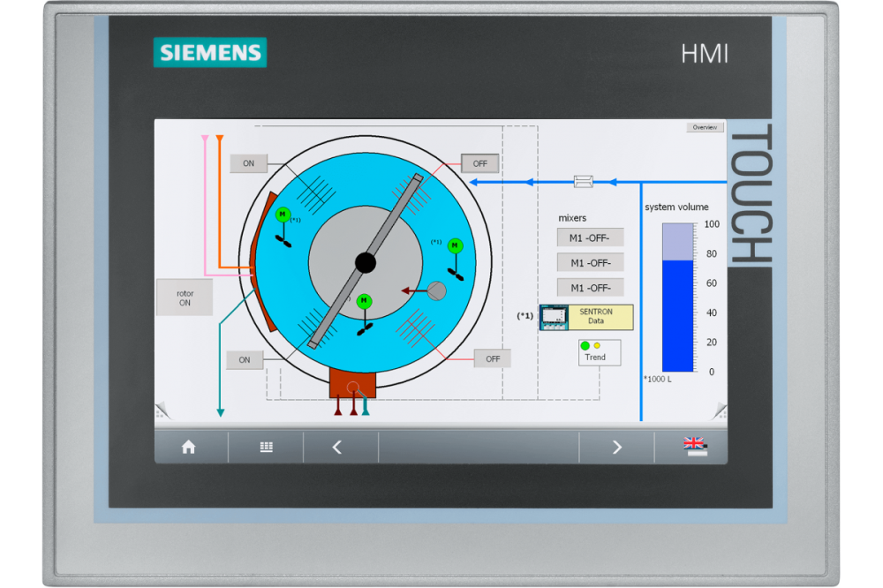Select the gray pump circle in the tank

click(x=436, y=290)
